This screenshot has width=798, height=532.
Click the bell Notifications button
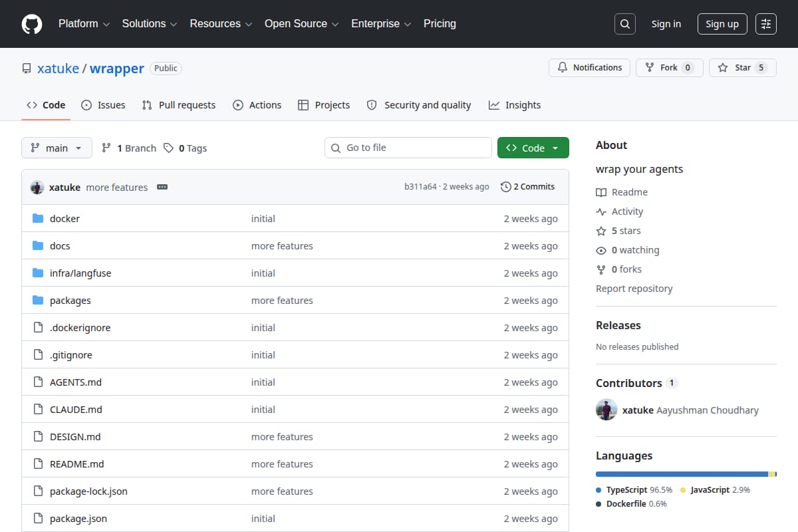589,68
